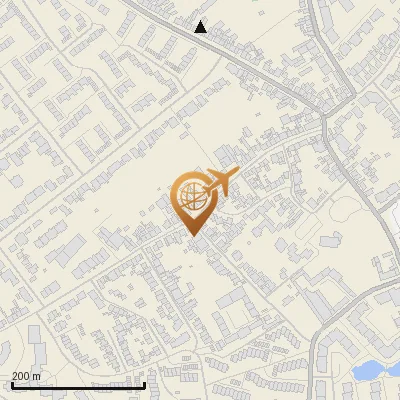Click the large stepped building west of pin

click(x=66, y=249)
